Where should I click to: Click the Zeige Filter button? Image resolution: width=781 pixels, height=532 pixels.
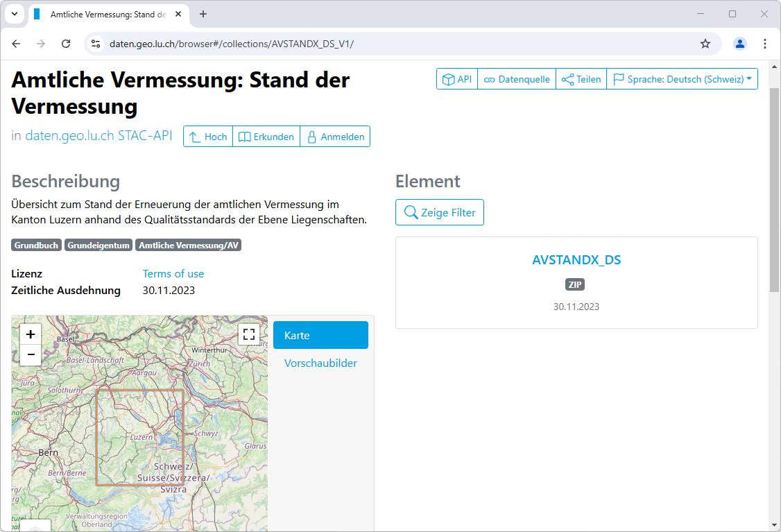click(440, 212)
